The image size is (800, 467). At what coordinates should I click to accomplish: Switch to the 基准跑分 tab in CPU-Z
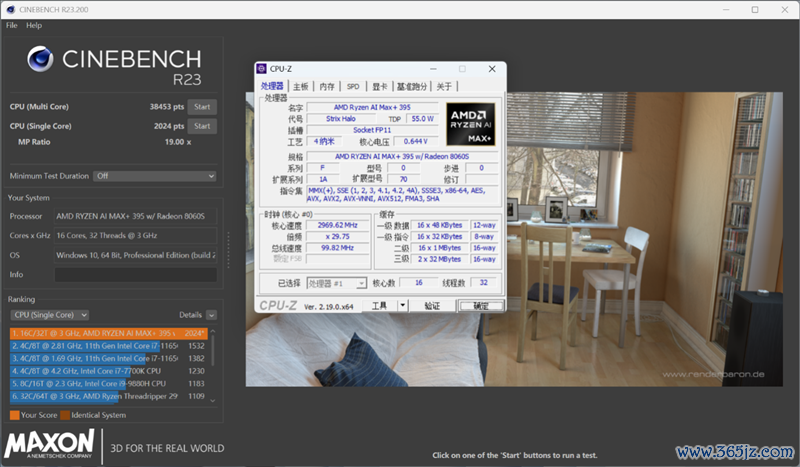[x=412, y=86]
